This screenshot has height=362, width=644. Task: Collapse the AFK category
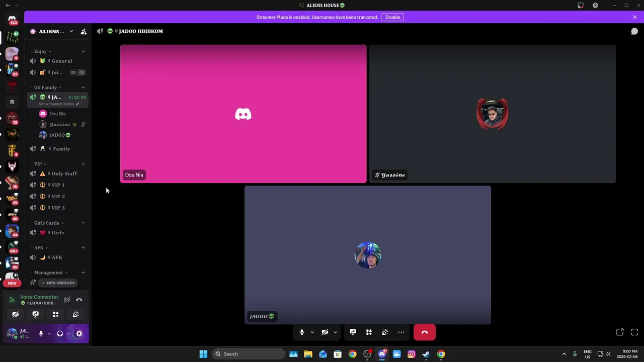[40, 247]
